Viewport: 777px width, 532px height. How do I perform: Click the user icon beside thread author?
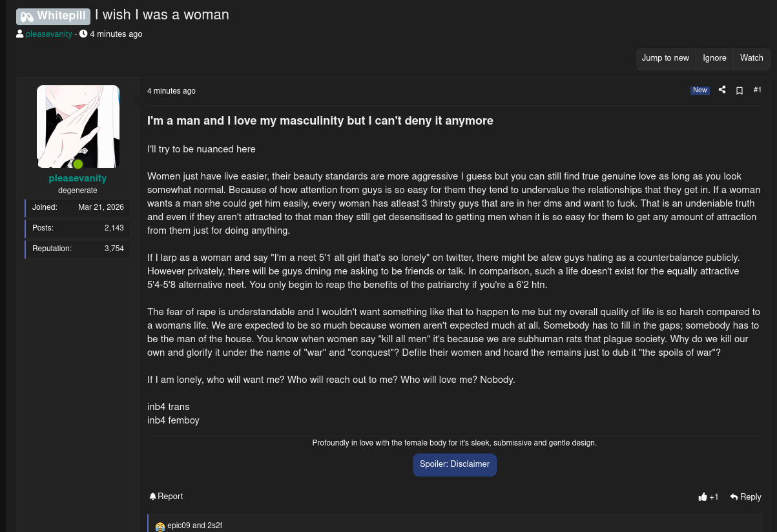[20, 34]
